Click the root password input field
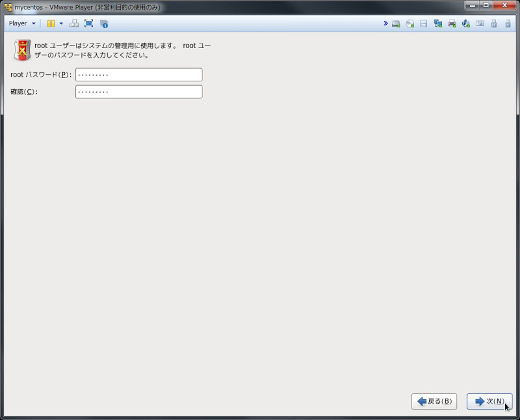Viewport: 520px width, 420px height. (x=140, y=74)
